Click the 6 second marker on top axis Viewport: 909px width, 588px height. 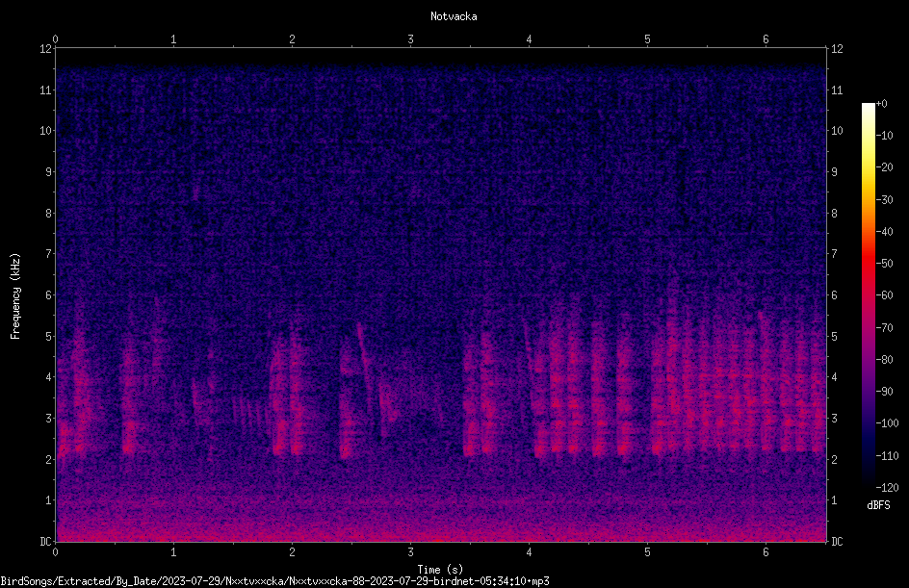[766, 39]
